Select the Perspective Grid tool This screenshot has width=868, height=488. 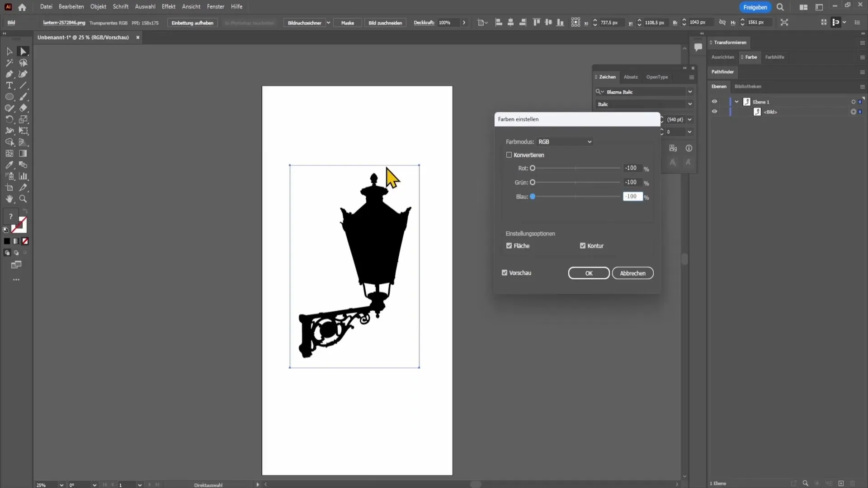(x=23, y=142)
